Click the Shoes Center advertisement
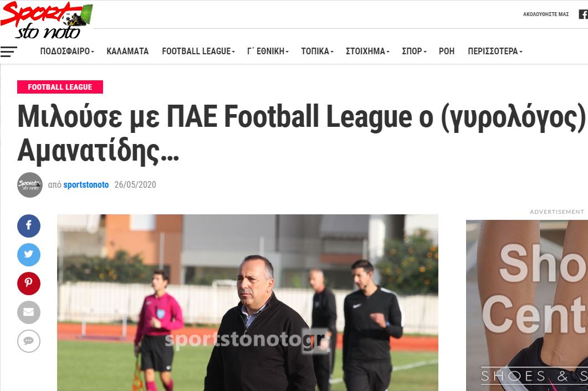This screenshot has height=391, width=588. [527, 306]
